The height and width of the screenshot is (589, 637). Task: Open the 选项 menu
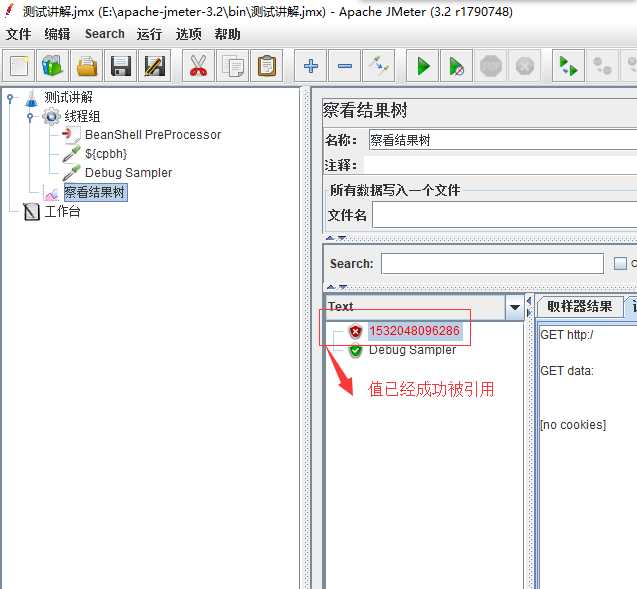[x=188, y=34]
